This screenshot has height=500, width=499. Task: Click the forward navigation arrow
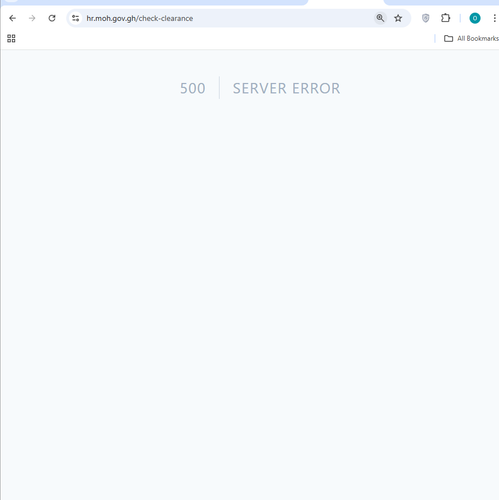32,18
